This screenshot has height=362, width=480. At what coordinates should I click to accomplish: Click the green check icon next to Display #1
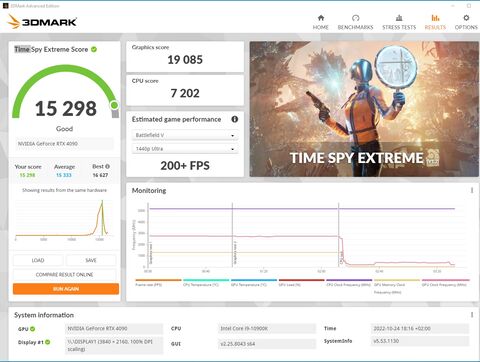tap(48, 342)
